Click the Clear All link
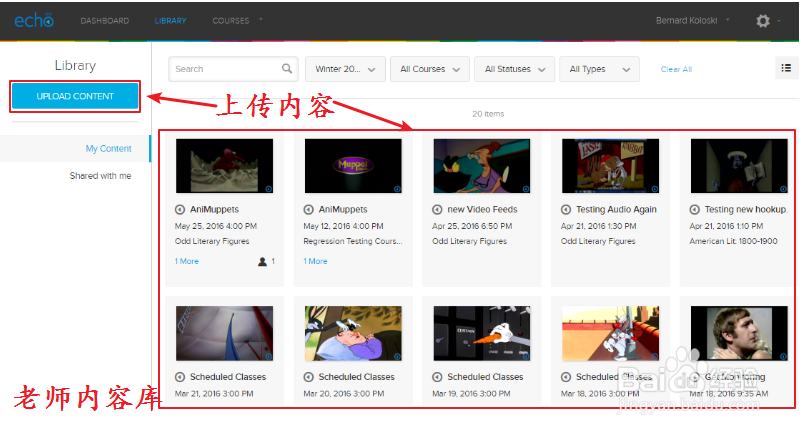The height and width of the screenshot is (433, 804). [x=676, y=69]
